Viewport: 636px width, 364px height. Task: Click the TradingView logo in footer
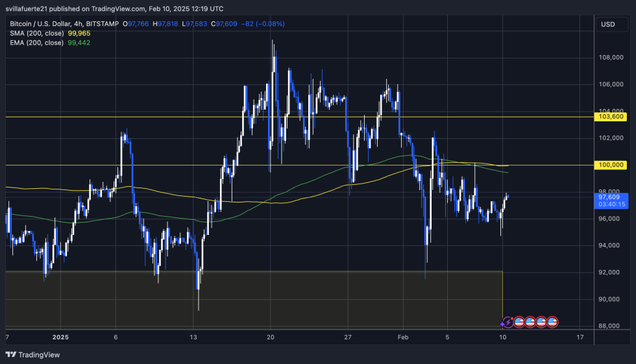(32, 355)
